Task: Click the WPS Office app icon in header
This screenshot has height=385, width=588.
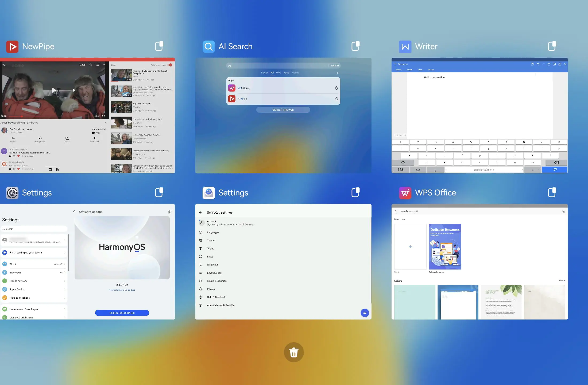Action: click(x=405, y=193)
